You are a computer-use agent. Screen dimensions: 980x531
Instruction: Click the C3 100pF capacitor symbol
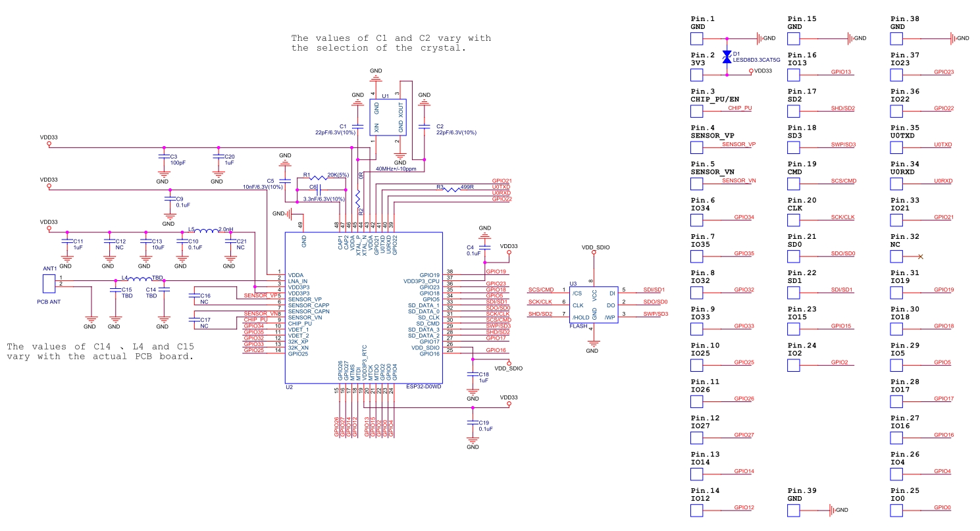coord(163,157)
